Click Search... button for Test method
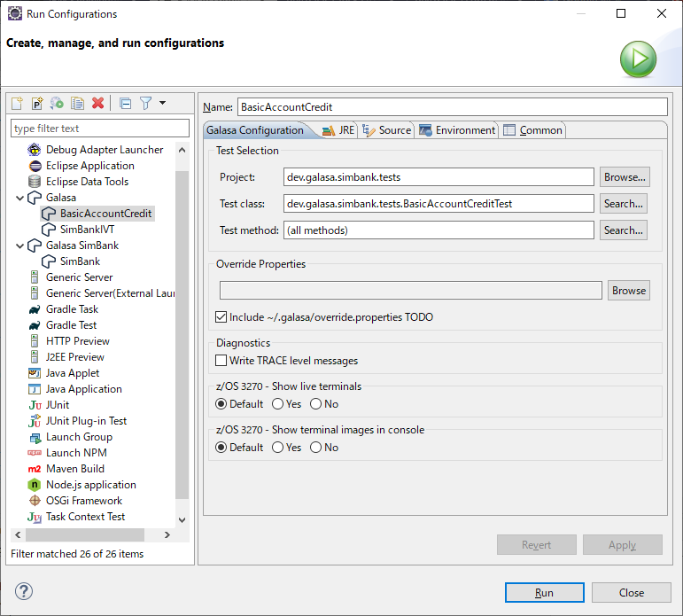The image size is (683, 616). (x=624, y=230)
